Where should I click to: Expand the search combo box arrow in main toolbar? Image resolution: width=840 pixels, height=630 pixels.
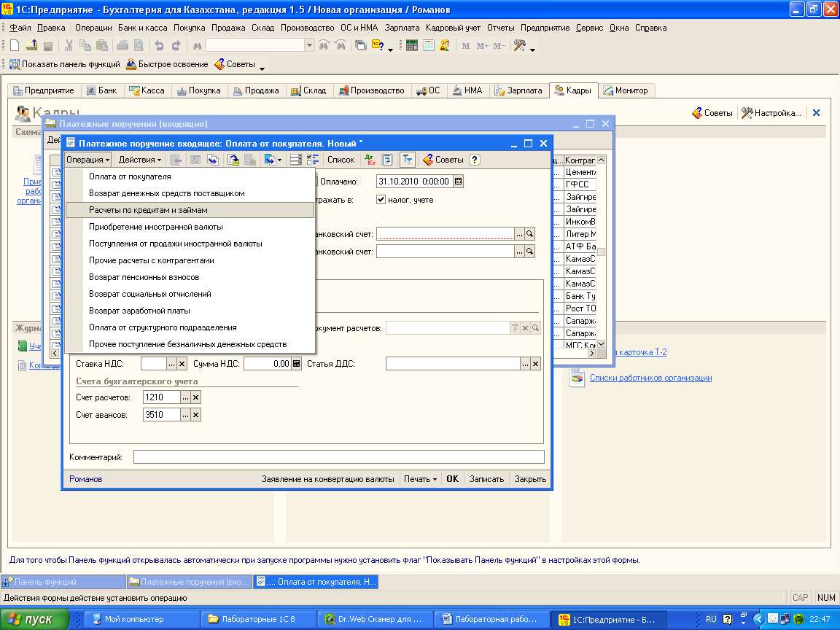tap(309, 46)
